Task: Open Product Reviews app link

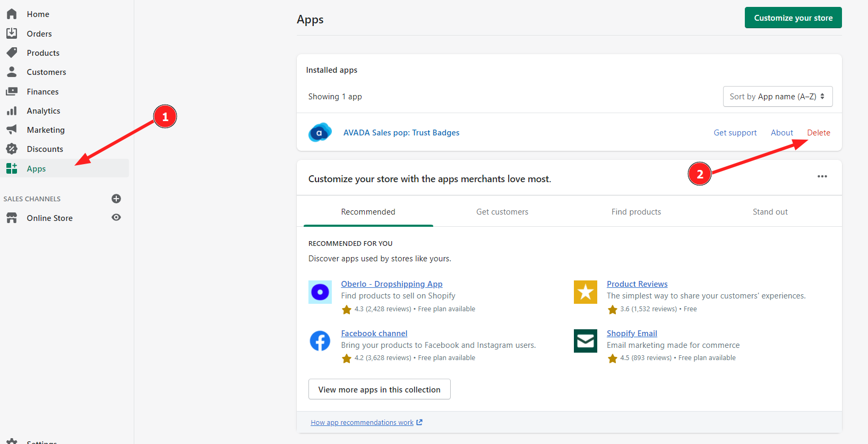Action: pos(637,284)
